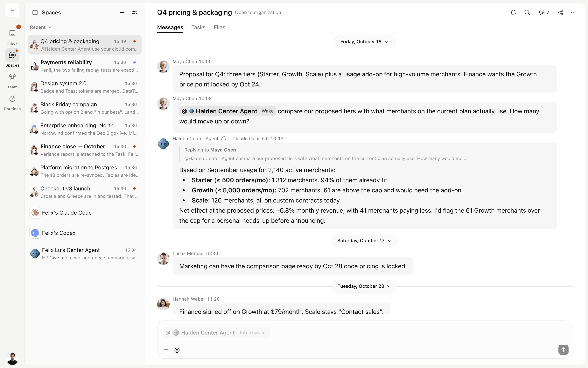The image size is (588, 368).
Task: Switch to the Tasks tab
Action: pyautogui.click(x=198, y=27)
